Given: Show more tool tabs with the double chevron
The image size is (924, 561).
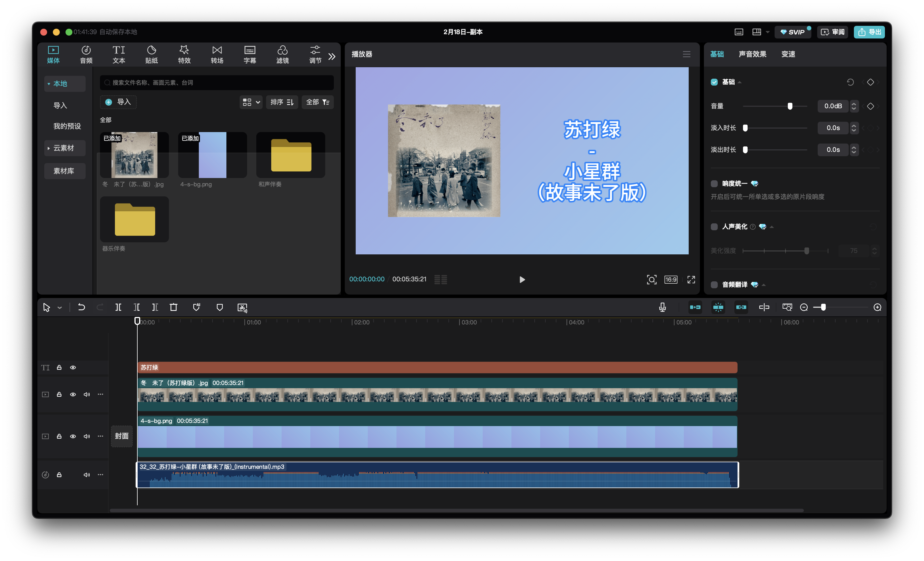Looking at the screenshot, I should (332, 57).
